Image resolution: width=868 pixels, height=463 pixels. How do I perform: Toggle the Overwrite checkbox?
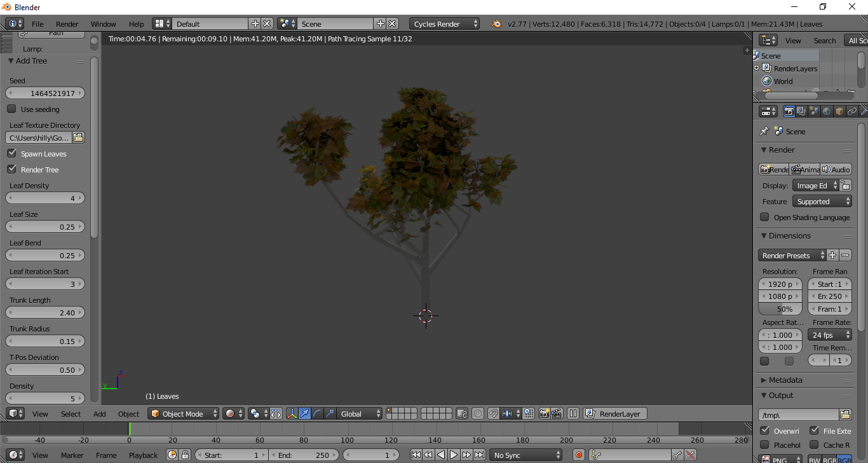click(x=764, y=431)
